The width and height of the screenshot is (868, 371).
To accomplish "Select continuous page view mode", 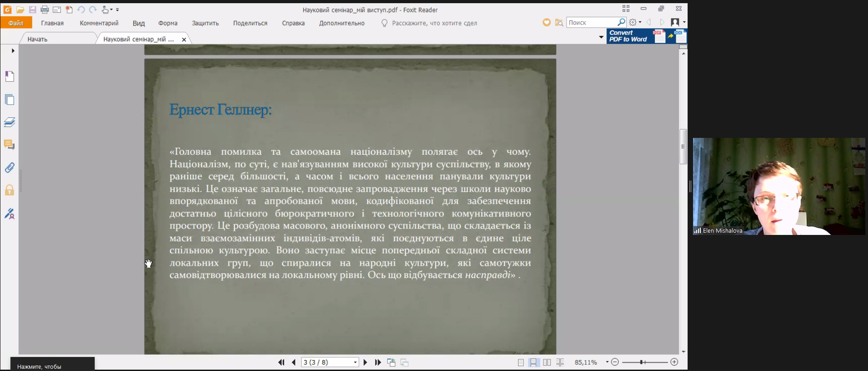I will [533, 362].
